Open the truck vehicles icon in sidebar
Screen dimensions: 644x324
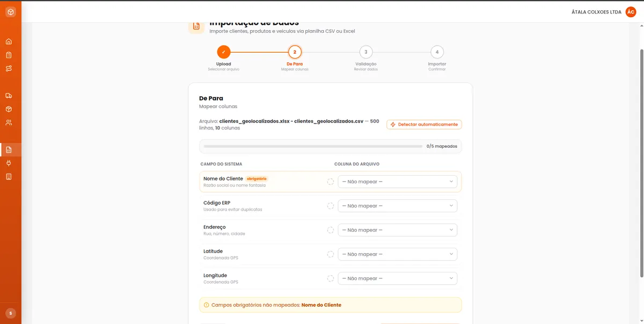coord(9,96)
